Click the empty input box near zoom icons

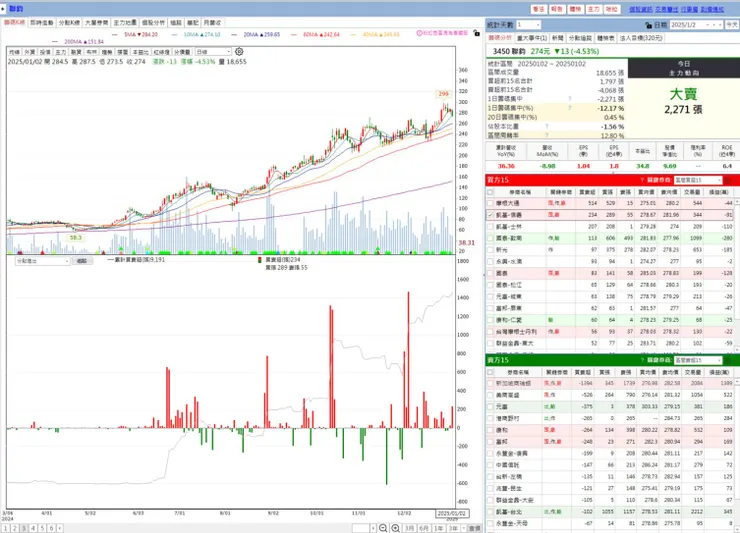[361, 528]
